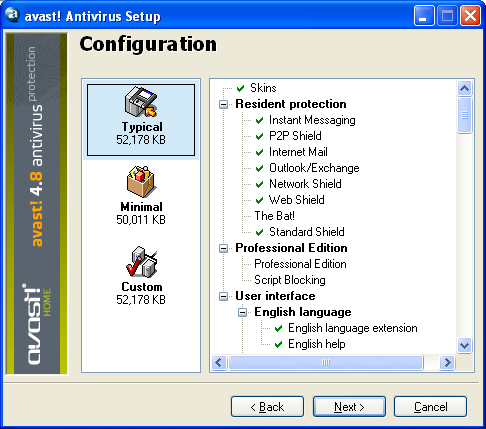Click the scroll up arrow icon
486x429 pixels.
point(464,88)
